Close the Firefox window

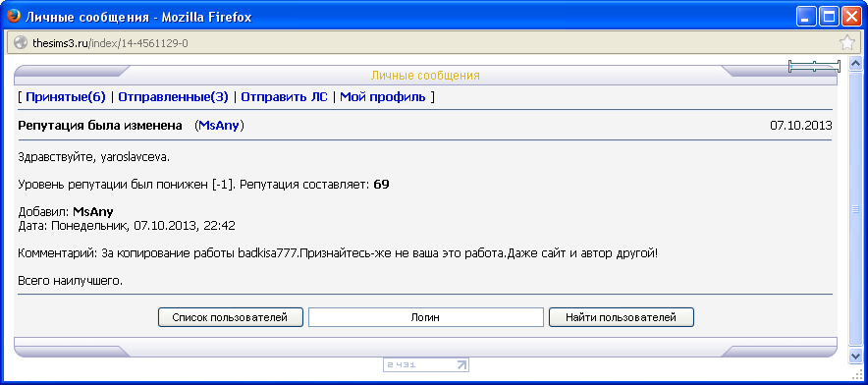point(851,17)
